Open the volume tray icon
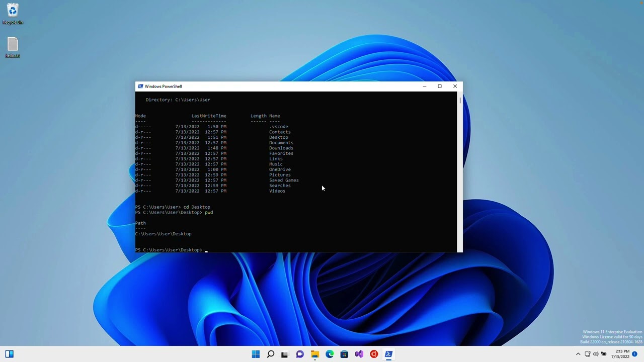 596,354
